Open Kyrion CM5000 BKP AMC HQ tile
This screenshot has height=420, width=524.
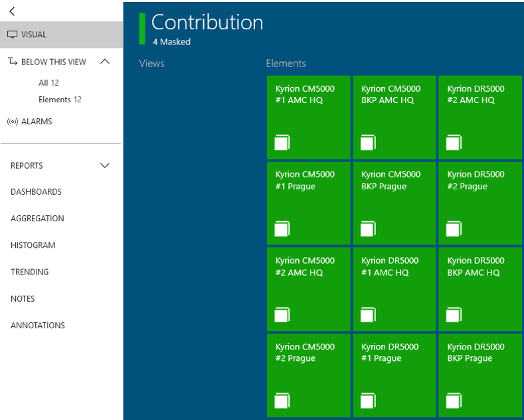point(394,118)
